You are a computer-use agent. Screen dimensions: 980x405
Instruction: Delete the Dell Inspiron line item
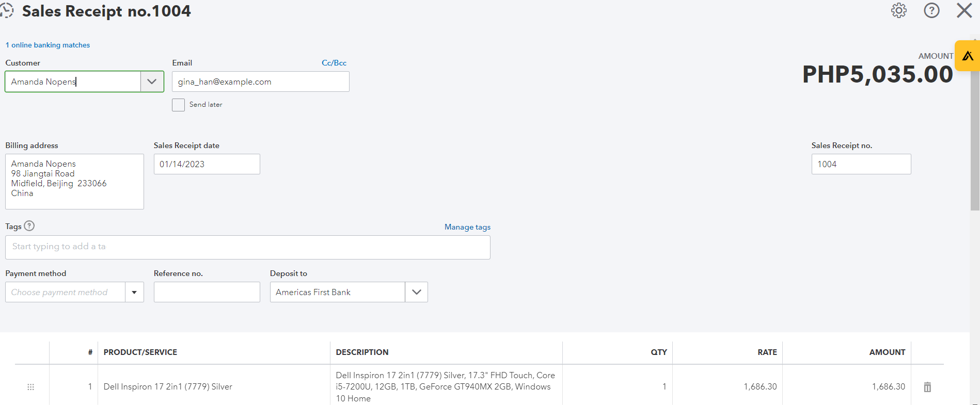tap(927, 387)
